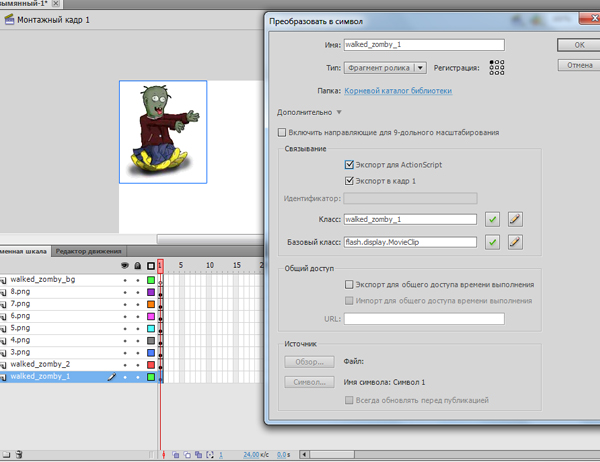
Task: Click the Базовый класс input field
Action: (x=410, y=242)
